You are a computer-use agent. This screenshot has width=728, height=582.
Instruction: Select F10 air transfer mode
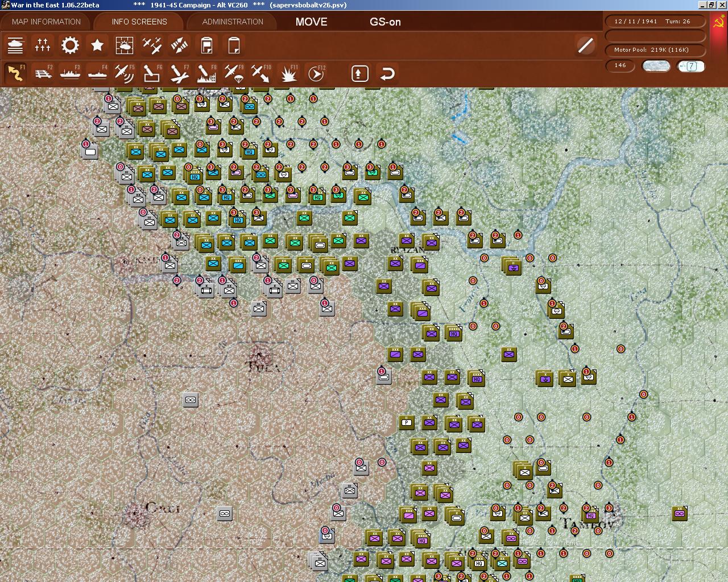[x=261, y=73]
